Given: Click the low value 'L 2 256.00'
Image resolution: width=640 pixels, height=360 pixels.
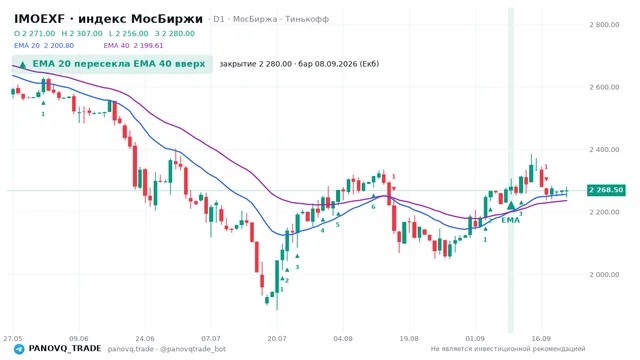Looking at the screenshot, I should (129, 33).
